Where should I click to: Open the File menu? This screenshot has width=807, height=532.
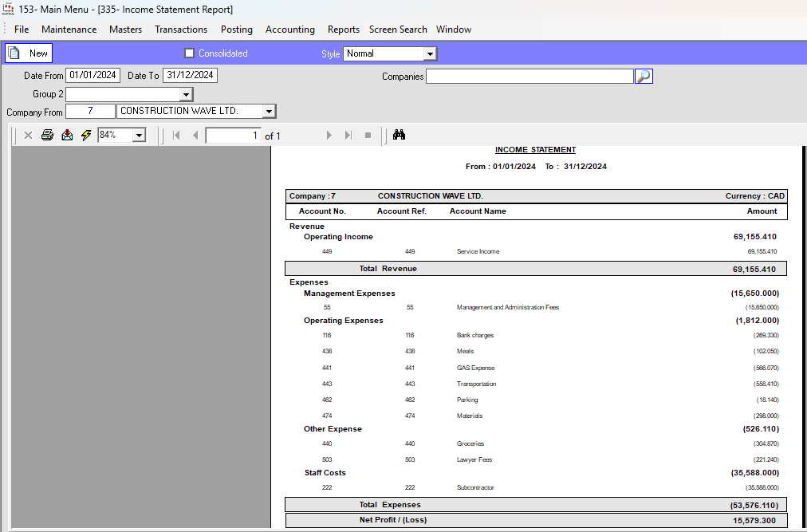click(22, 30)
